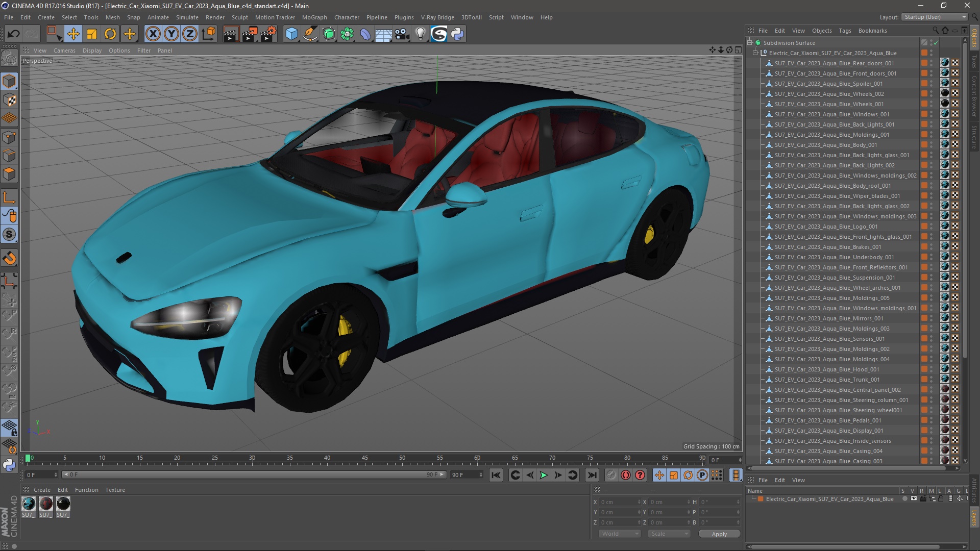Click the Axis mode L-shaped icon

pyautogui.click(x=9, y=197)
